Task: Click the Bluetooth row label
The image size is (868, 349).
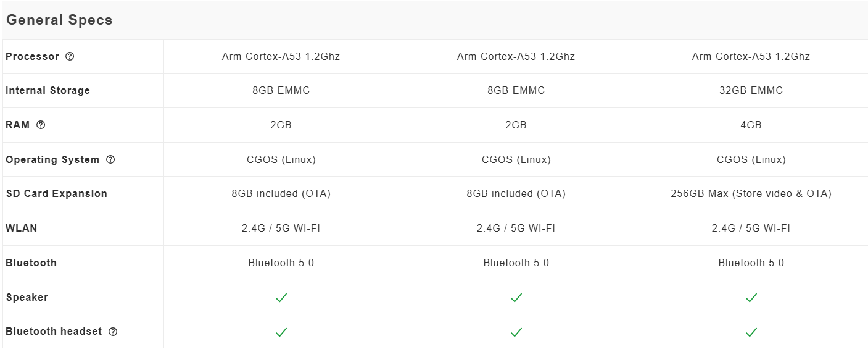Action: [x=31, y=263]
